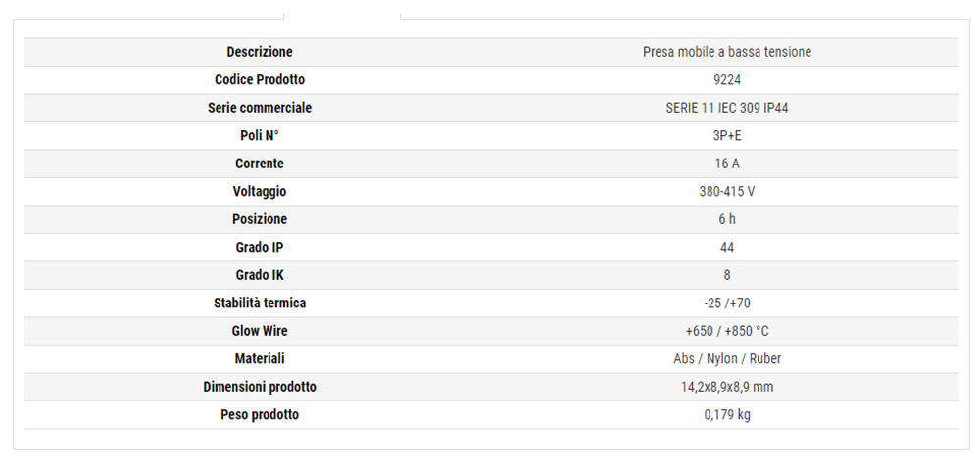
Task: Select the product code 9224
Action: (x=727, y=80)
